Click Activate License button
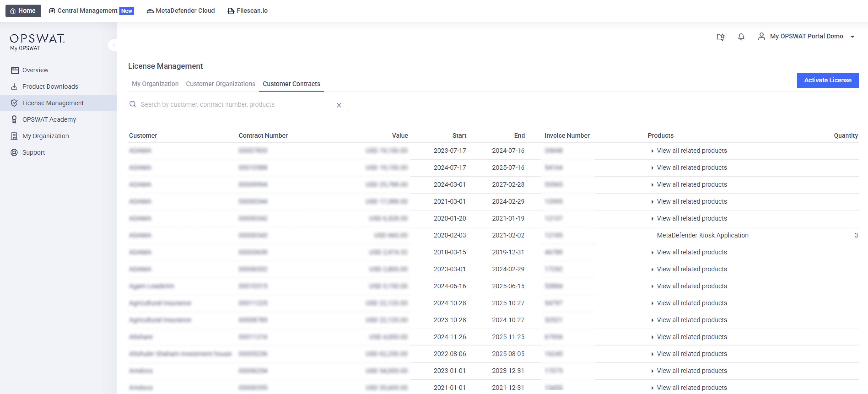Image resolution: width=868 pixels, height=394 pixels. pos(828,81)
